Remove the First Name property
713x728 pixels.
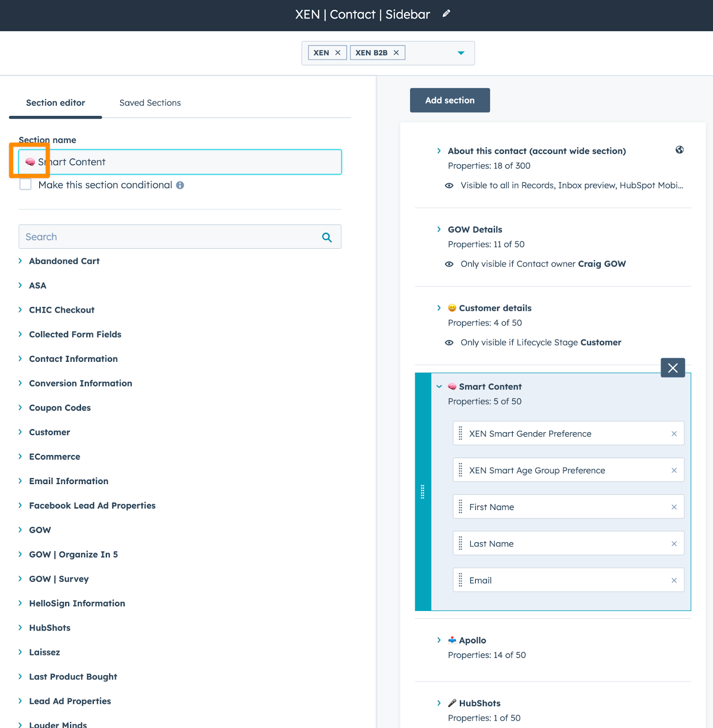pyautogui.click(x=674, y=507)
